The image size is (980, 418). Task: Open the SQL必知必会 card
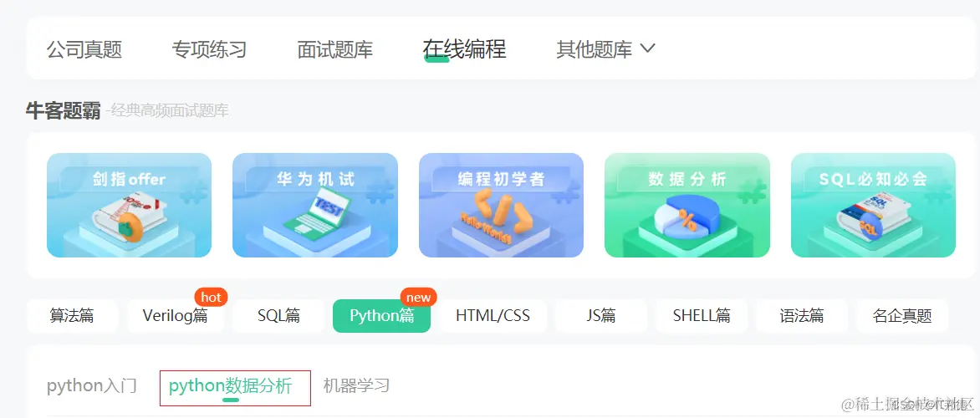[x=873, y=205]
